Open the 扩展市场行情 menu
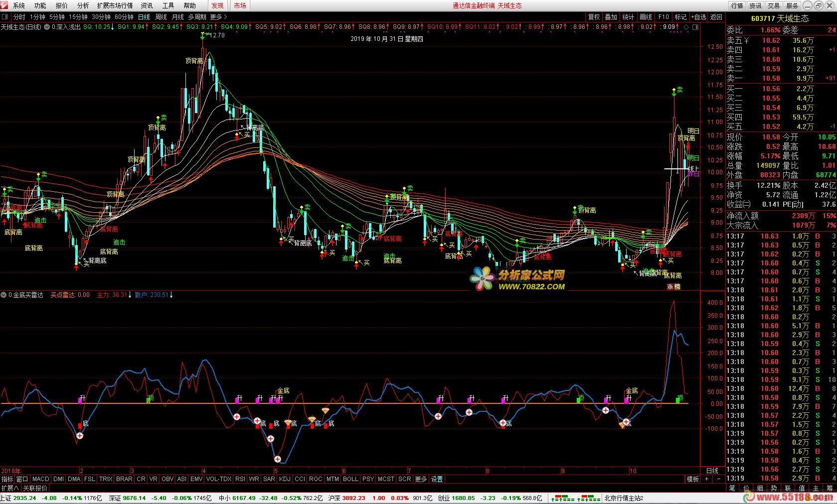Viewport: 837px width, 504px height. (115, 5)
